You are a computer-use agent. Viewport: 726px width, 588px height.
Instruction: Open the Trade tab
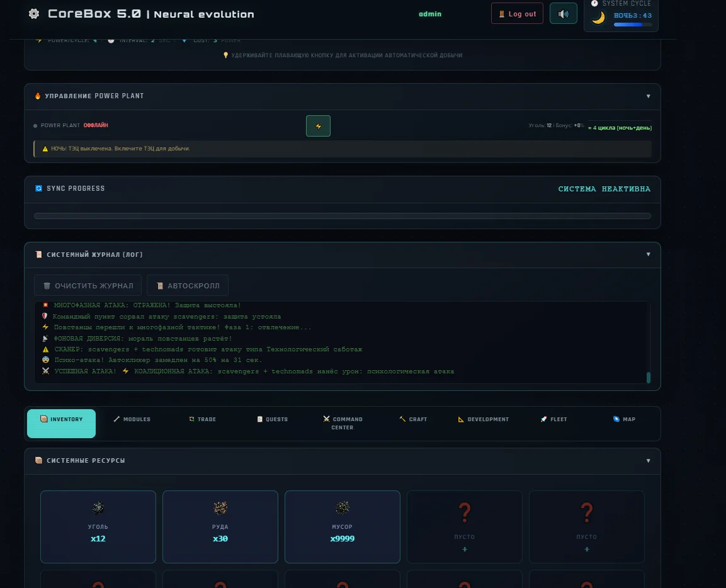(x=203, y=419)
